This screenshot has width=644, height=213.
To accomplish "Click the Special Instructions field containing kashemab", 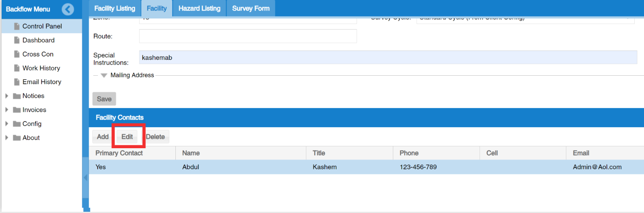I will (388, 58).
